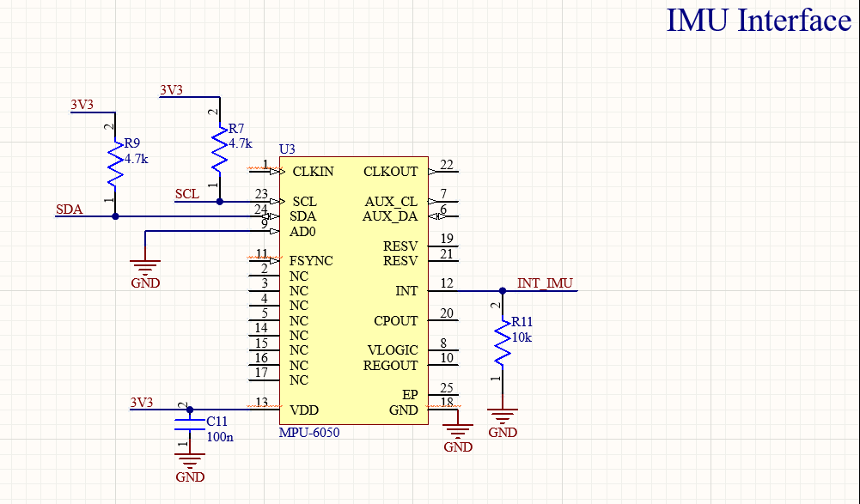
Task: Click the GND symbol below capacitor C11
Action: coord(190,467)
